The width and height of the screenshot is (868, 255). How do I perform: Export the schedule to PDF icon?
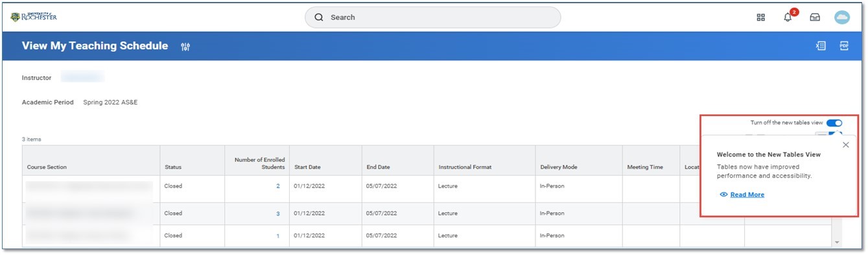(x=844, y=46)
